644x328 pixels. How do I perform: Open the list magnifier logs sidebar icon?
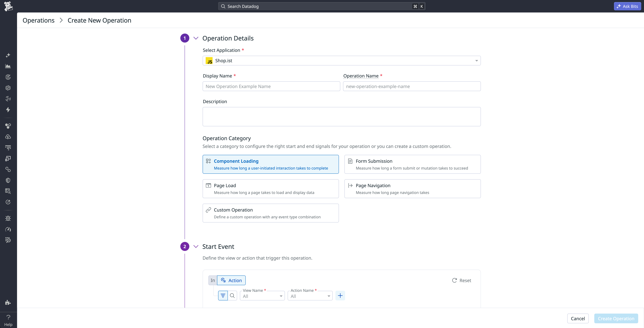tap(8, 240)
